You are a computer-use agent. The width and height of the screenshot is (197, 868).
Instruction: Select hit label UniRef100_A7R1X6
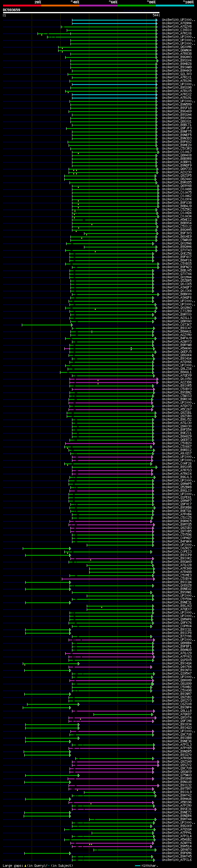(177, 33)
